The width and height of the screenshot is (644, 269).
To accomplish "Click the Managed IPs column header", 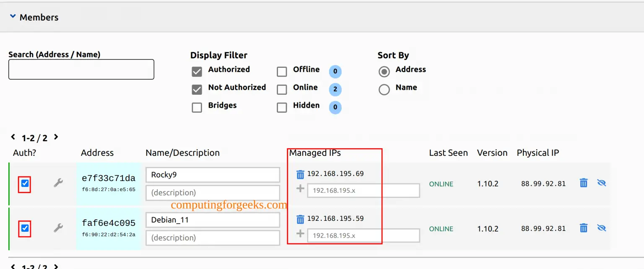I will [x=314, y=153].
